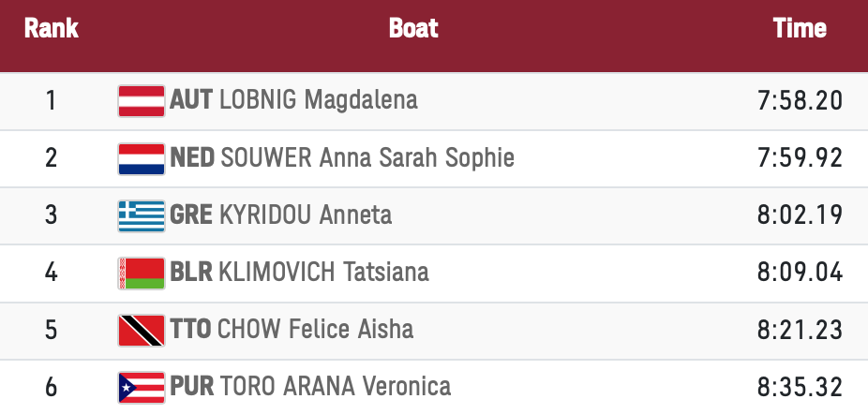Click the Time column header

tap(800, 28)
